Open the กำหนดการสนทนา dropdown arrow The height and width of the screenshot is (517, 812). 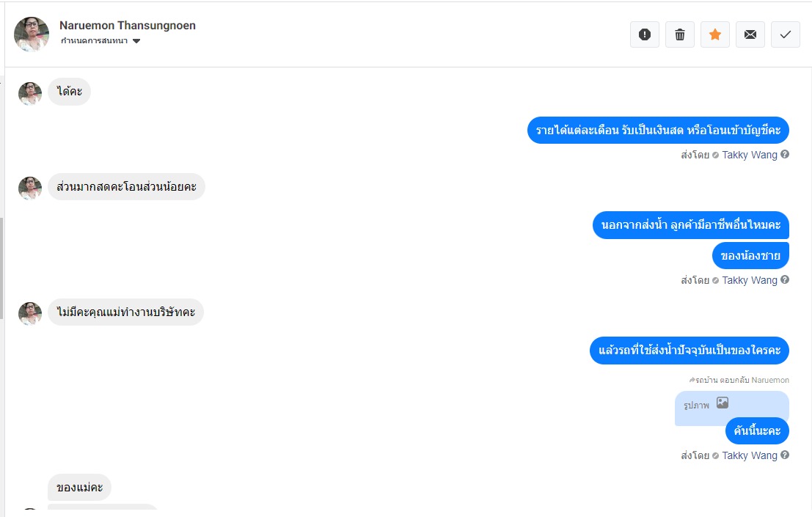point(136,41)
